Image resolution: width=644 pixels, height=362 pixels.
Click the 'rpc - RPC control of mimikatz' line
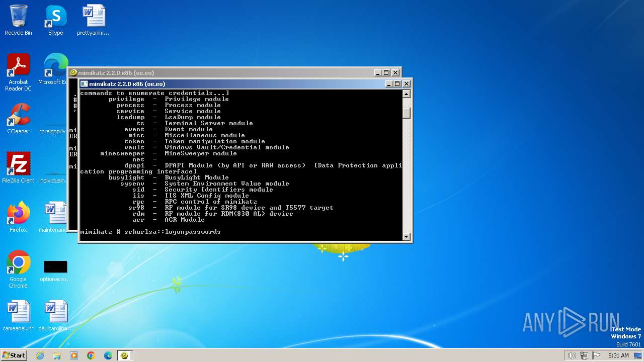pyautogui.click(x=195, y=202)
